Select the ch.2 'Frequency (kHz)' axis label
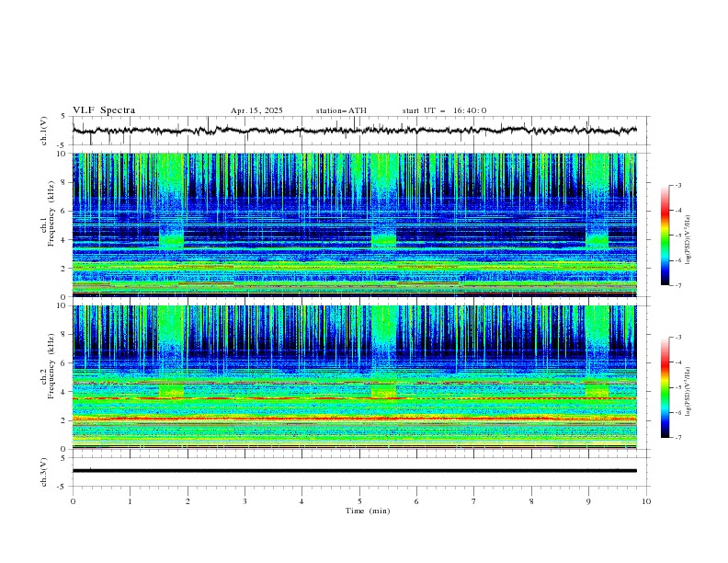728x563 pixels. [51, 366]
